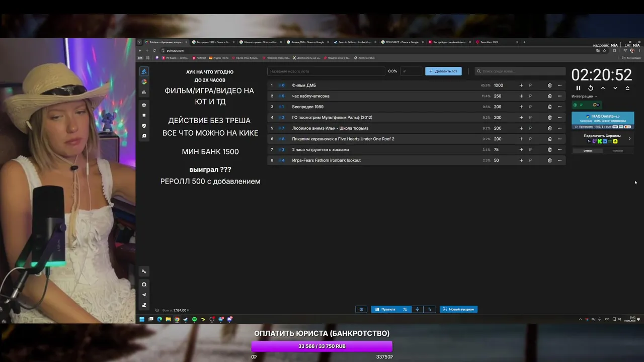Open the Telegram icon in the sidebar
This screenshot has height=362, width=644.
tap(144, 295)
